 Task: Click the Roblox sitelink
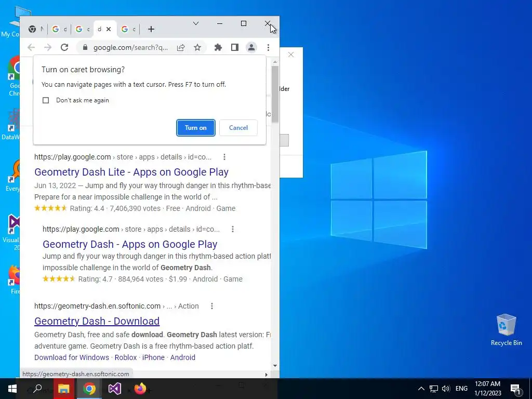(126, 357)
